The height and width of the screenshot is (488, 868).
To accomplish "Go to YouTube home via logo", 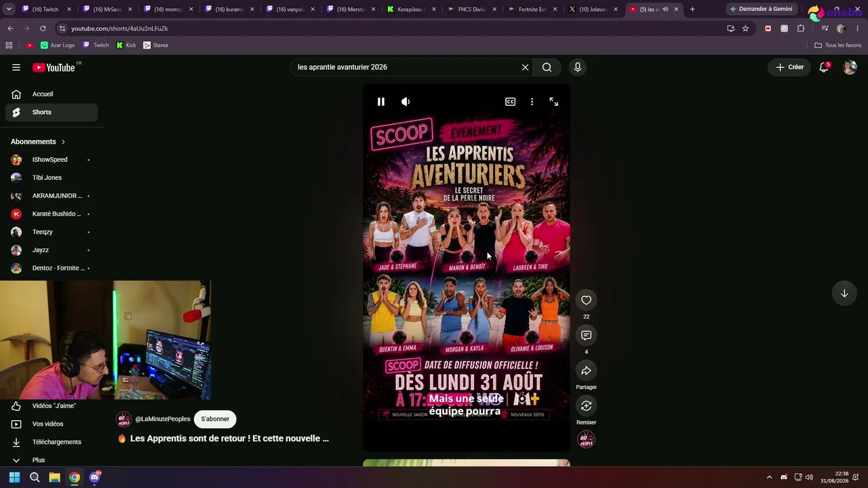I will click(x=54, y=67).
